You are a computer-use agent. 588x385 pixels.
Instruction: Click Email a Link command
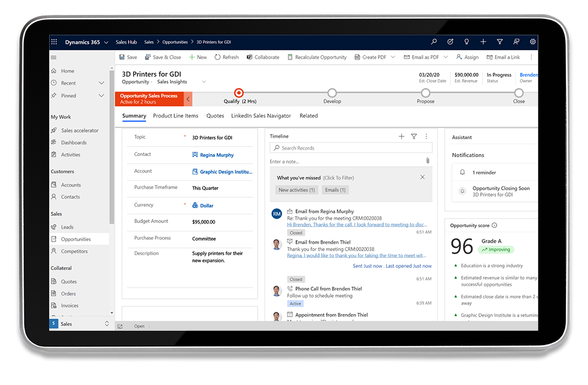503,57
